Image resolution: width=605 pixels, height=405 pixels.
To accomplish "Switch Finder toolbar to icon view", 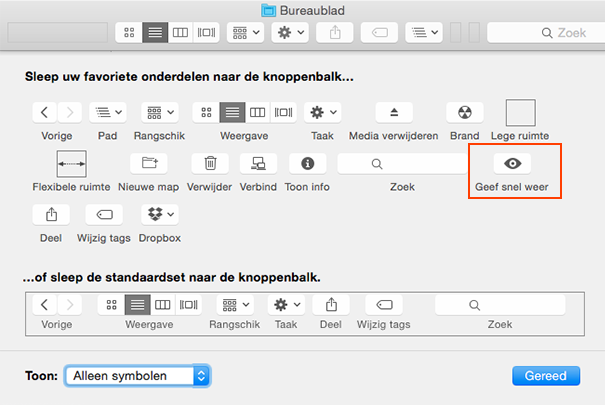I will click(x=129, y=32).
